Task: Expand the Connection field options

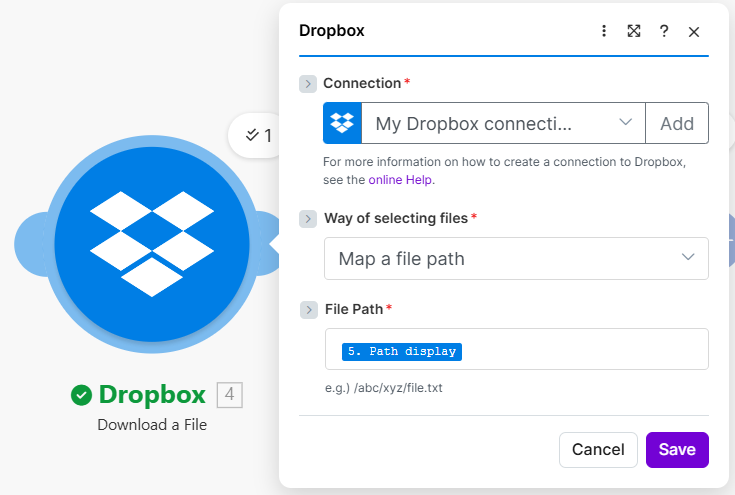Action: (308, 84)
